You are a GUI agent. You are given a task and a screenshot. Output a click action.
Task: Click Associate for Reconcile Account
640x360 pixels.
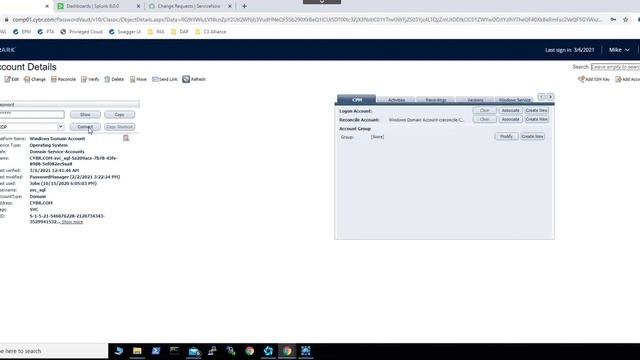tap(510, 119)
